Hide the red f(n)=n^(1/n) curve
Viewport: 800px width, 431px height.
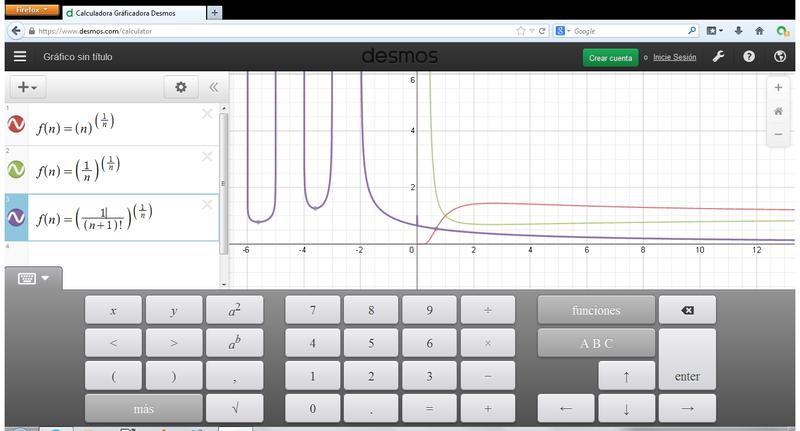click(16, 124)
